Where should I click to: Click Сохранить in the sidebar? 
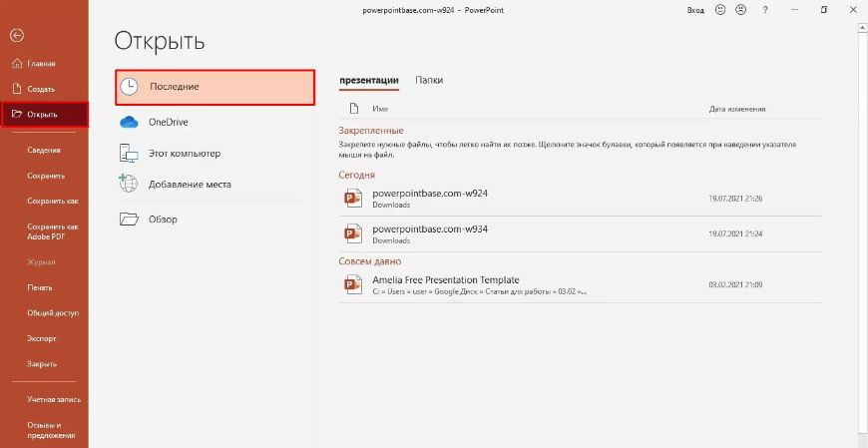[x=44, y=176]
